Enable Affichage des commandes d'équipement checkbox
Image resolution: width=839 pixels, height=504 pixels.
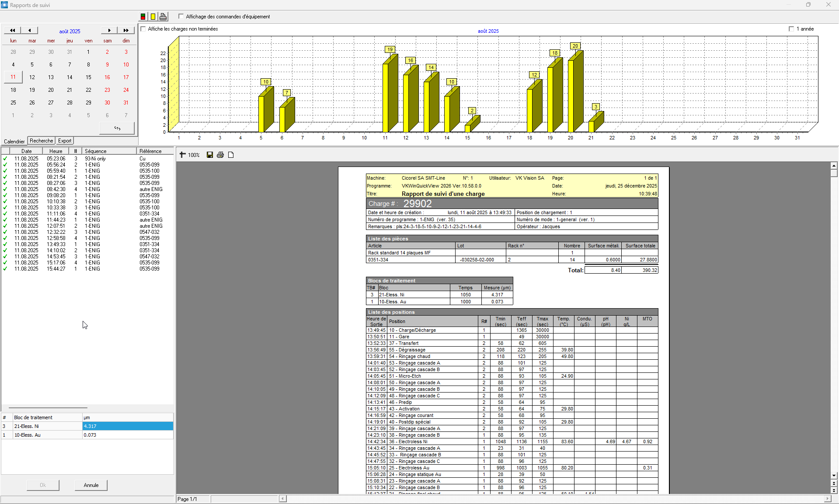tap(181, 17)
